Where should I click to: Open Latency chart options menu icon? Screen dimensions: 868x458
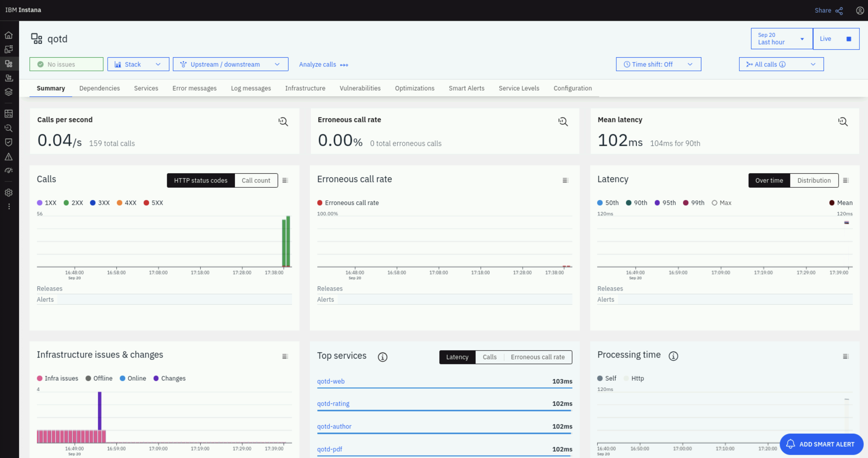(x=845, y=180)
